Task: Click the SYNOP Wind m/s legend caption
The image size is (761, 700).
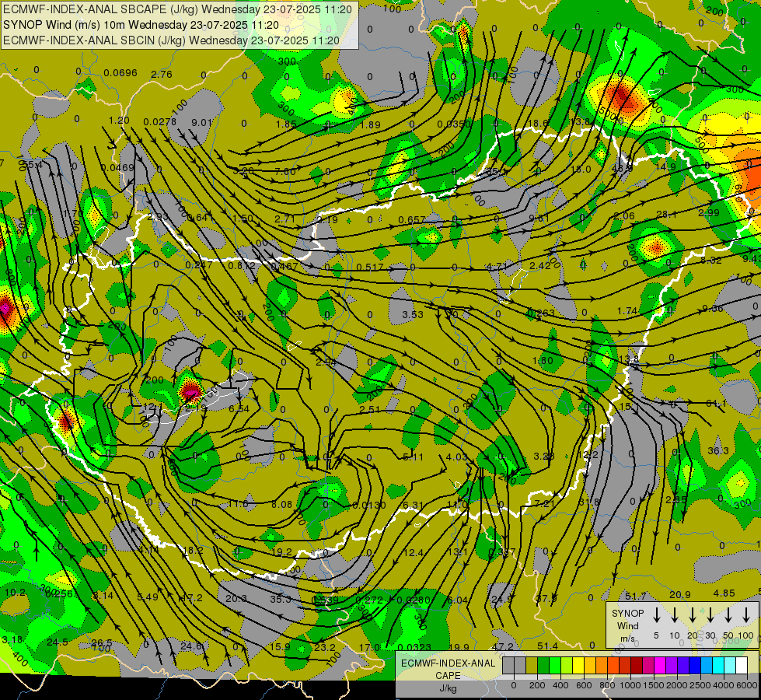Action: pyautogui.click(x=627, y=625)
